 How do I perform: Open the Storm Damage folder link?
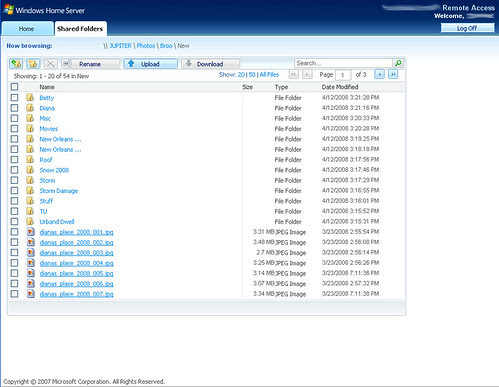click(59, 191)
